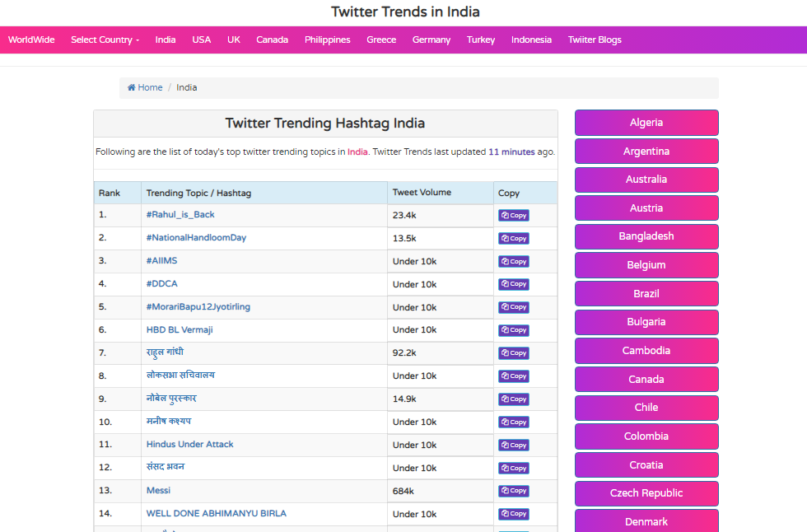Click the Australia country button
Screen dimensions: 807x532
[646, 180]
